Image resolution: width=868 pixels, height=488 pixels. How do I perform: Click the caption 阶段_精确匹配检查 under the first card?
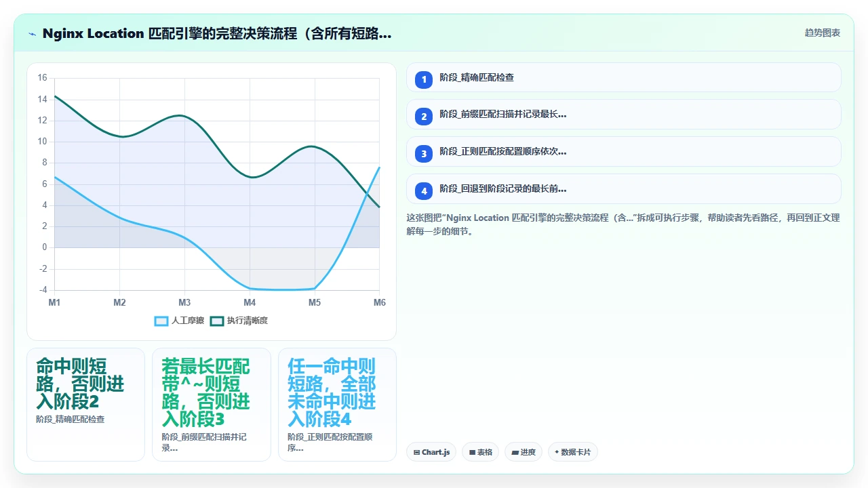[x=71, y=420]
